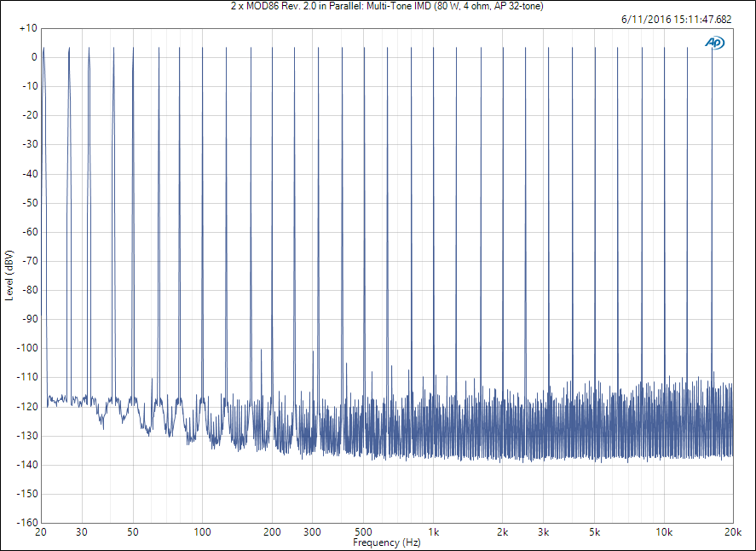Click the AP logo icon in the graph

tap(714, 43)
